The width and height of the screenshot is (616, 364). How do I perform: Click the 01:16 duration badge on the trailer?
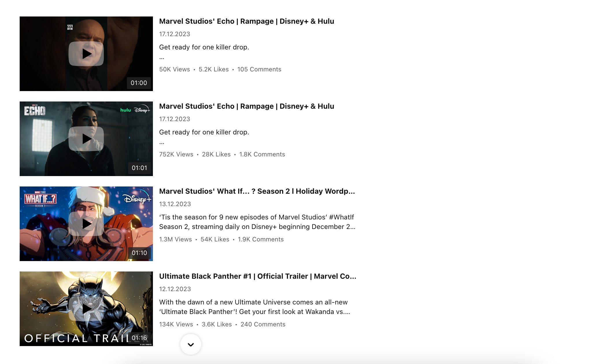tap(139, 337)
